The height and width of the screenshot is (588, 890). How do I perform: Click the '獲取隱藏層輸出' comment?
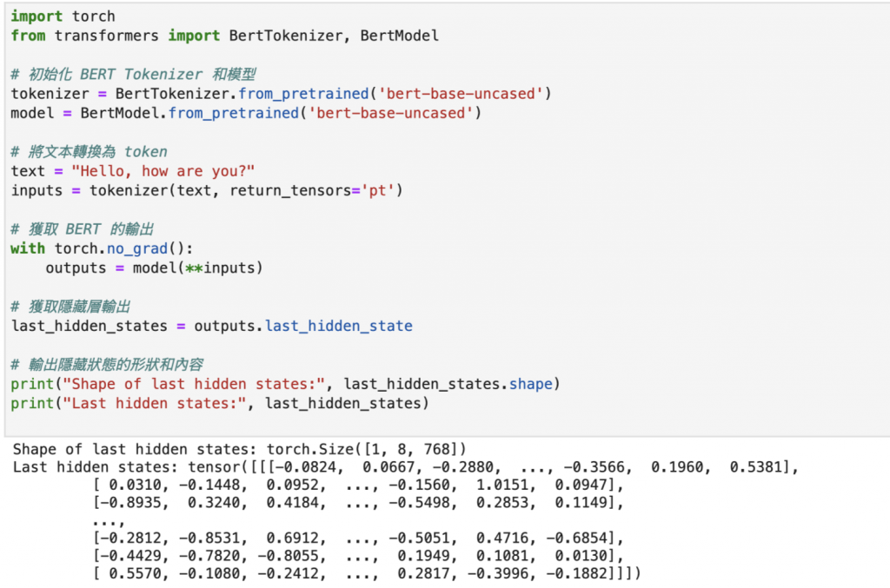(x=71, y=307)
